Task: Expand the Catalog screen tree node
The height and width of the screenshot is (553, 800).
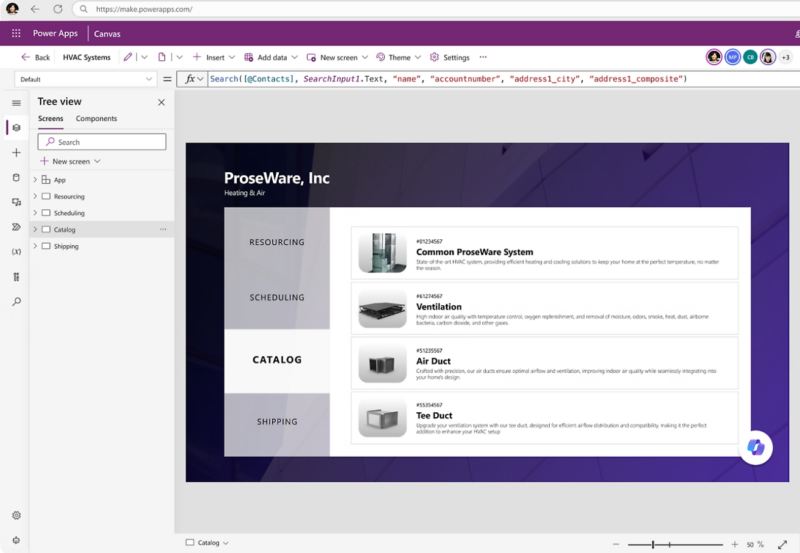Action: pos(35,230)
